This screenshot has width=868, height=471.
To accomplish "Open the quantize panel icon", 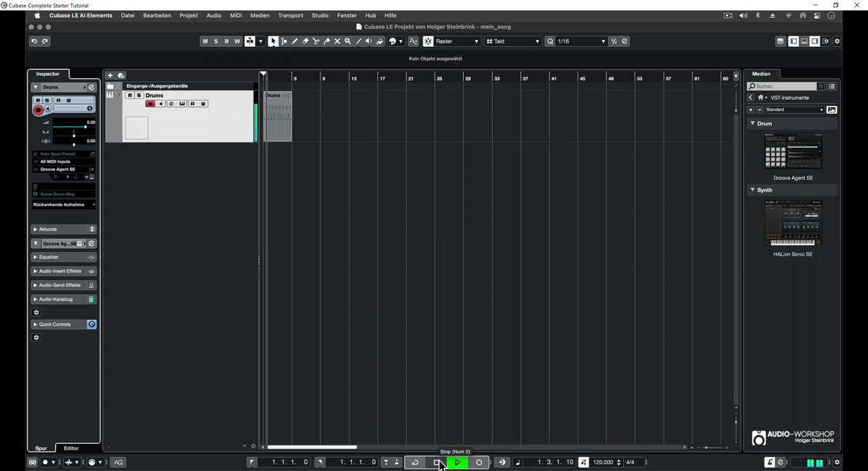I will point(625,41).
